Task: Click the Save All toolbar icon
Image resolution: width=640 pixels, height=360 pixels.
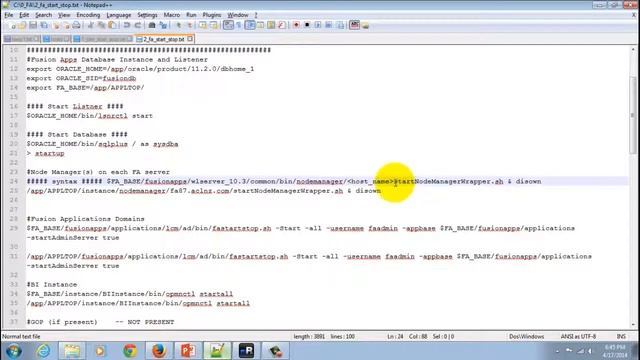Action: tap(43, 25)
